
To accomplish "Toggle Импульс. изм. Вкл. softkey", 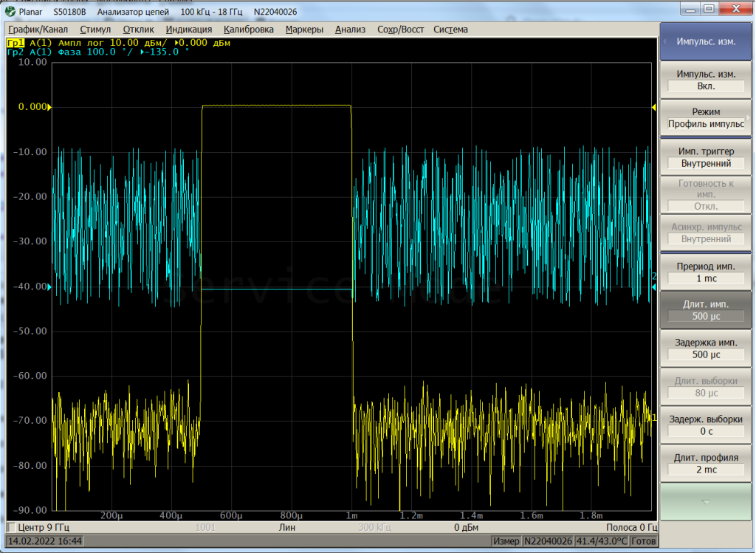I will (x=705, y=80).
